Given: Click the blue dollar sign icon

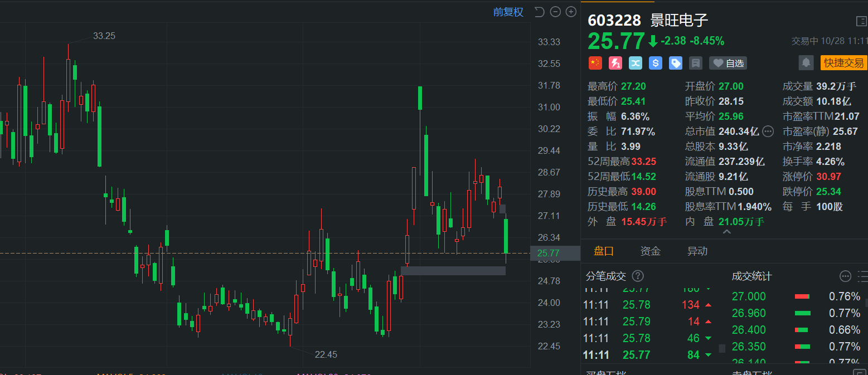Looking at the screenshot, I should (x=656, y=63).
